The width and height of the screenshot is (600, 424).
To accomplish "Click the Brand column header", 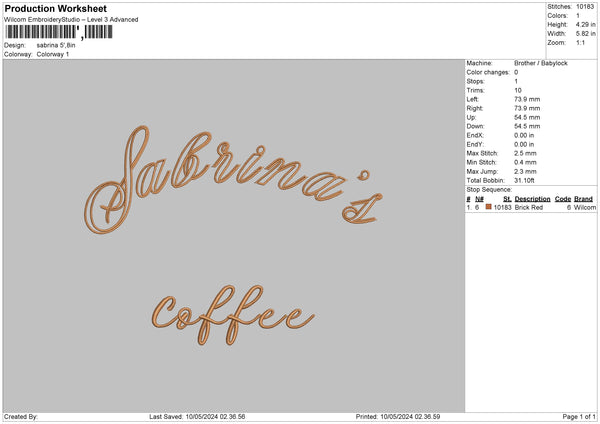I will pyautogui.click(x=585, y=199).
